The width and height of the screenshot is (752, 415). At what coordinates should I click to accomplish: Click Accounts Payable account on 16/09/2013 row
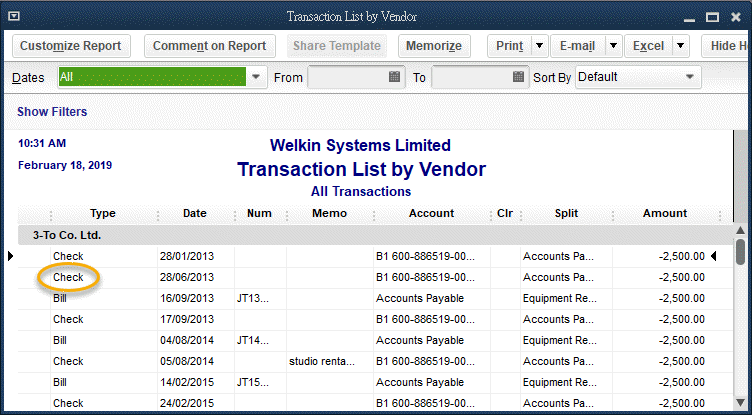coord(420,298)
